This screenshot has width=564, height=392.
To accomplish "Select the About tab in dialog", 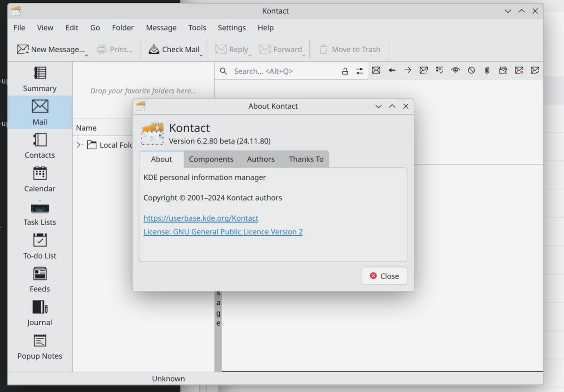I will tap(161, 159).
